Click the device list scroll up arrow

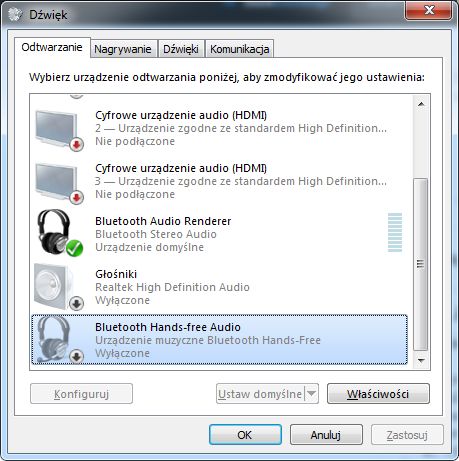point(421,104)
